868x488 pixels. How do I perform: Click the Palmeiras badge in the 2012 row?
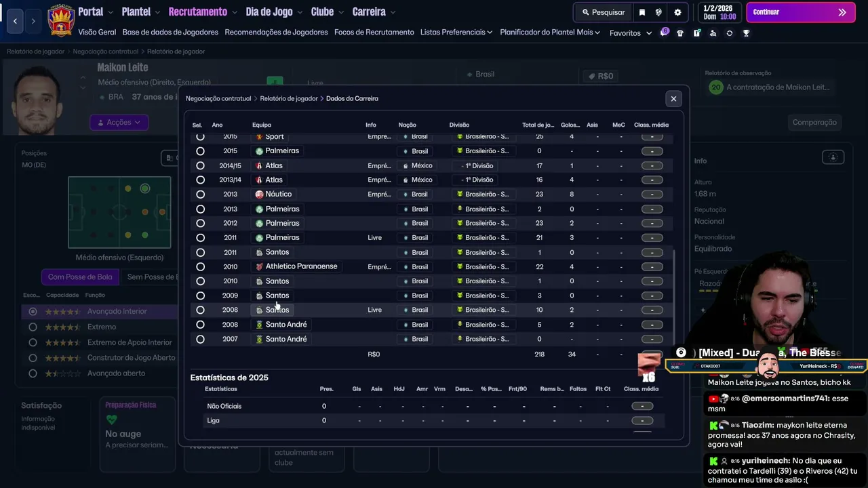259,223
